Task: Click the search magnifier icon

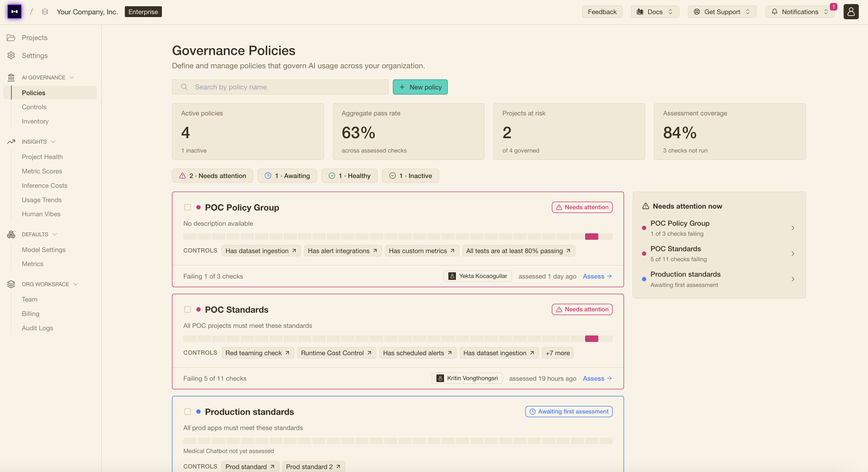Action: (x=184, y=87)
